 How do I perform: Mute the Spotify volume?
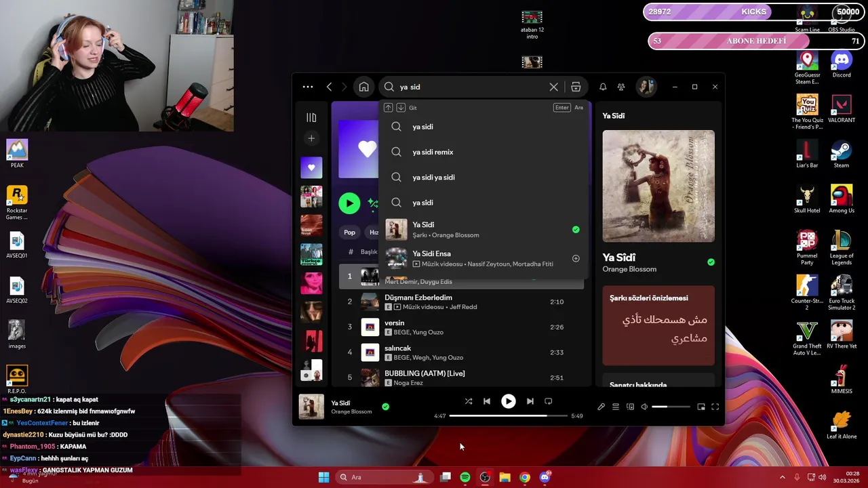pos(644,407)
